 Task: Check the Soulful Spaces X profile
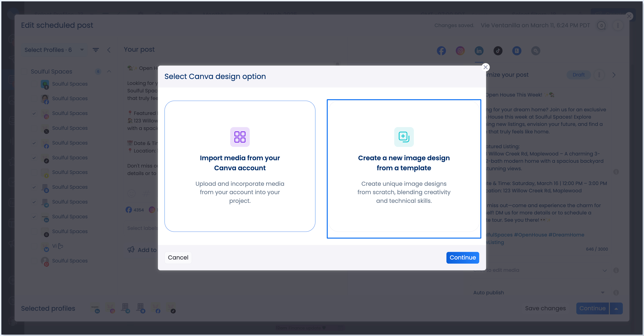pyautogui.click(x=34, y=128)
